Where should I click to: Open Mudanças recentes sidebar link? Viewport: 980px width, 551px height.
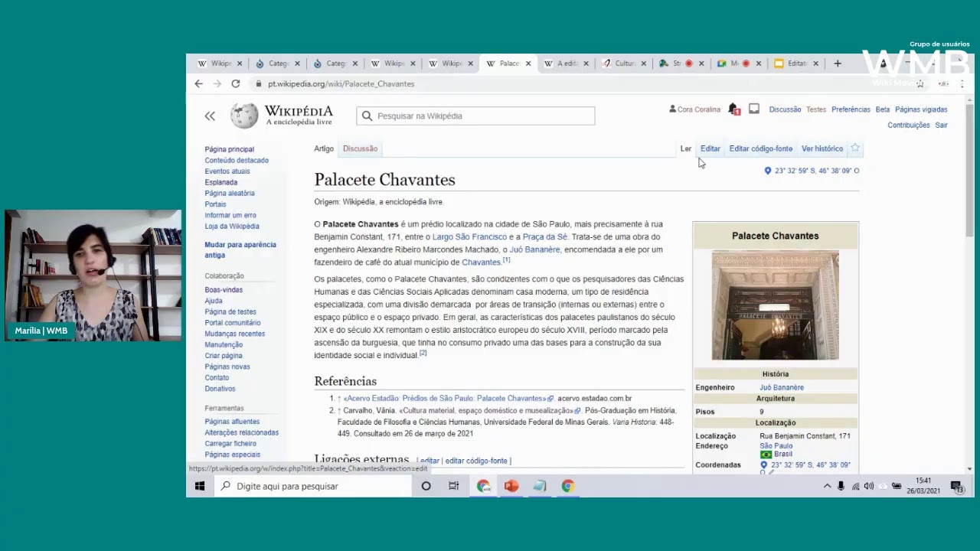(x=234, y=334)
